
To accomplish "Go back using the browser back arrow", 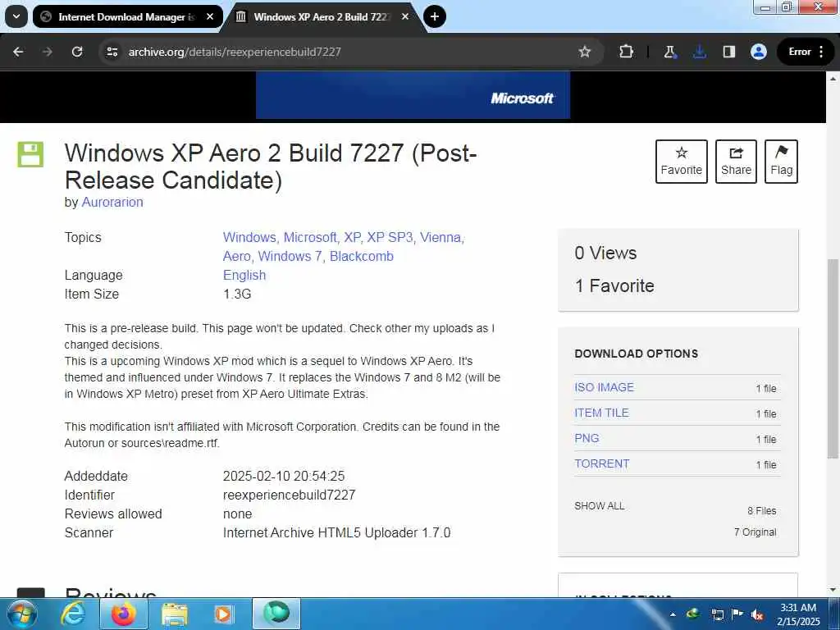I will (18, 52).
